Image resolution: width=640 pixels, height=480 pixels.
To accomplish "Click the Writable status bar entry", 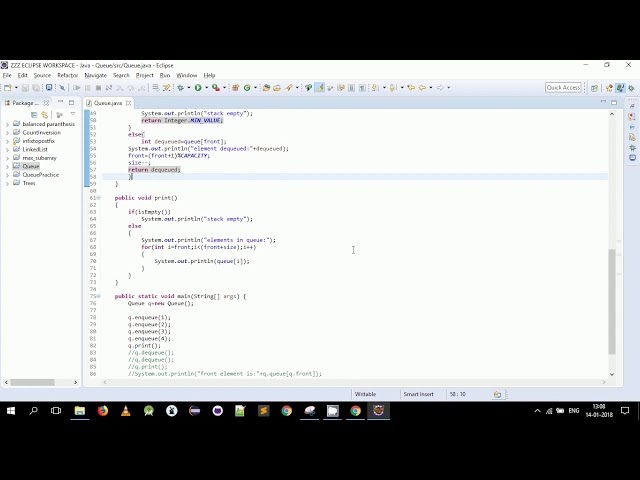I will point(365,394).
